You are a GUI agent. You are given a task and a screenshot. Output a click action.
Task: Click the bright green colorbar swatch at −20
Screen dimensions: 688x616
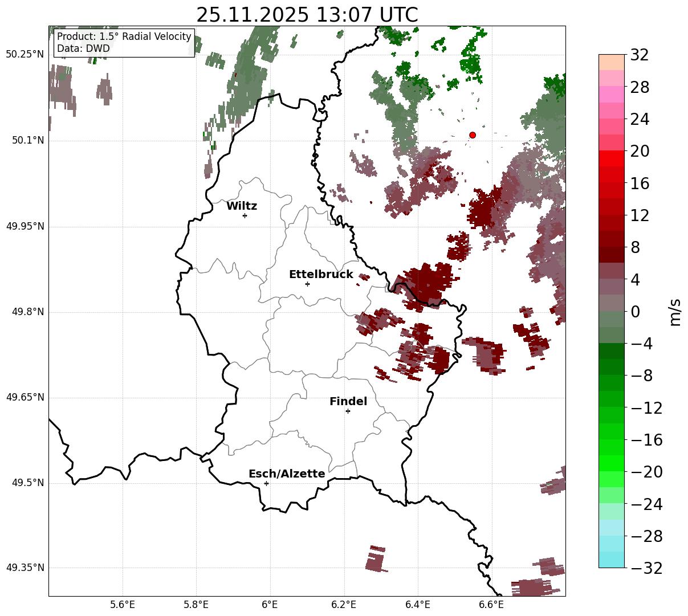click(612, 463)
